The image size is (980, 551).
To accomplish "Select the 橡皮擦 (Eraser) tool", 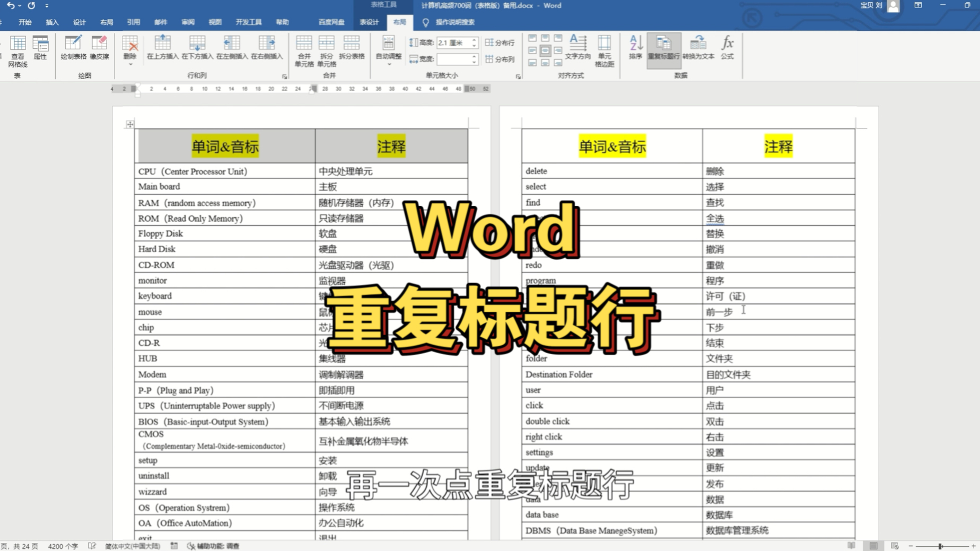I will (x=99, y=50).
